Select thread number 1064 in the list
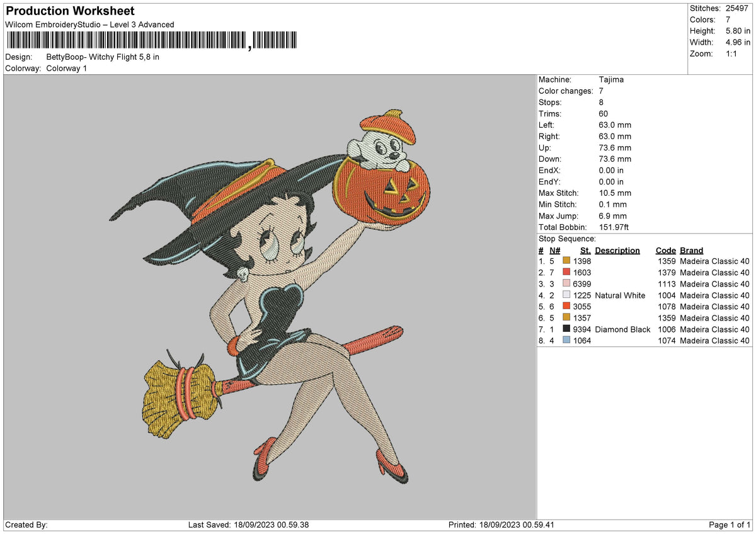 (582, 340)
